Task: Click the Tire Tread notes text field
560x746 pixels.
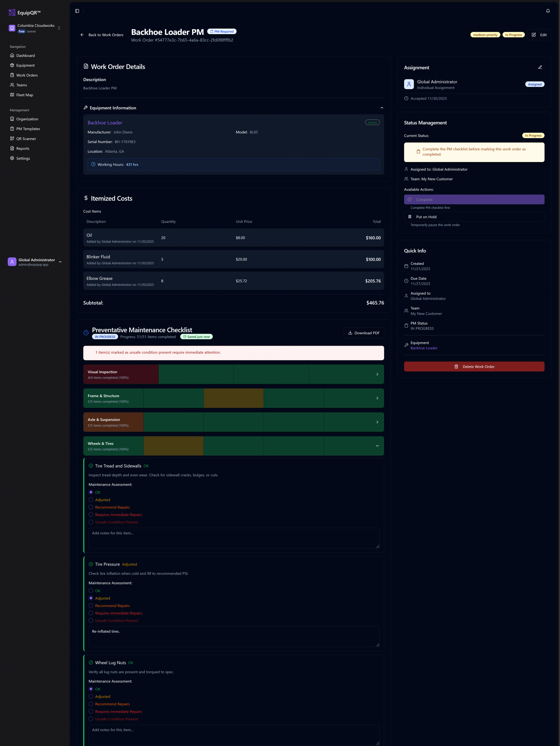Action: point(233,538)
